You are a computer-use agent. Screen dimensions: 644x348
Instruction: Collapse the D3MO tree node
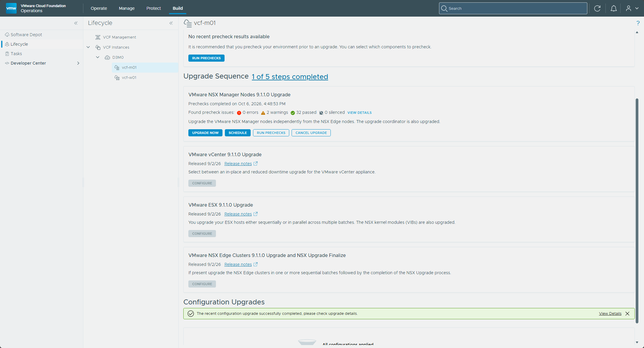98,57
